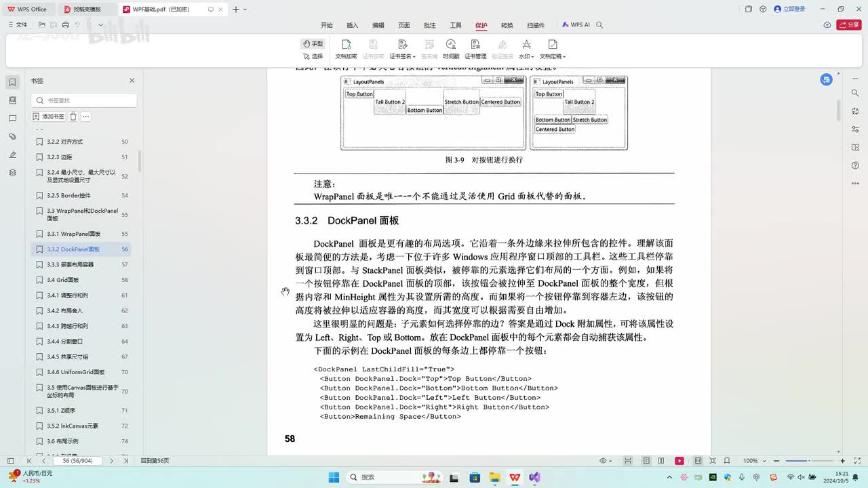Image resolution: width=868 pixels, height=488 pixels.
Task: Zoom in with the plus button
Action: [x=843, y=461]
